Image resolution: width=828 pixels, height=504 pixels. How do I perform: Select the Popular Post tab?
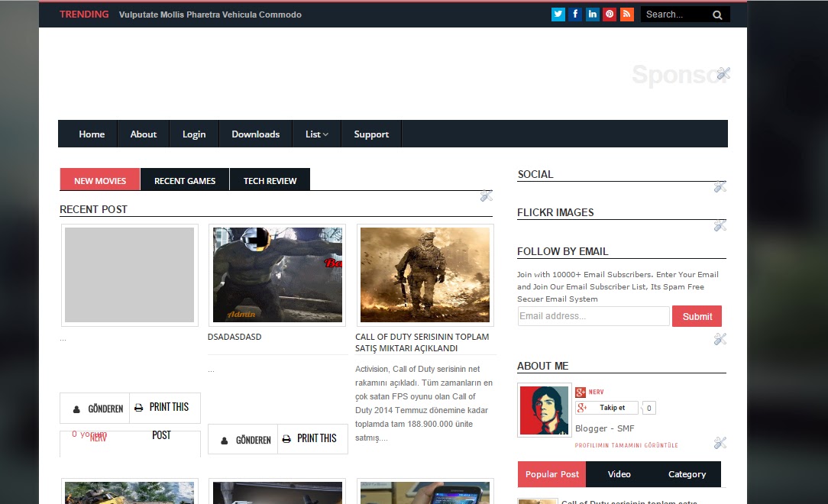(x=551, y=474)
